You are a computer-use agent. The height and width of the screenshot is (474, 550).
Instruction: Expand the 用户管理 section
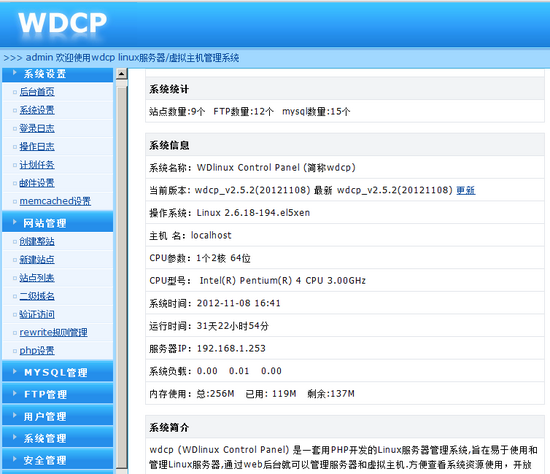pyautogui.click(x=58, y=416)
